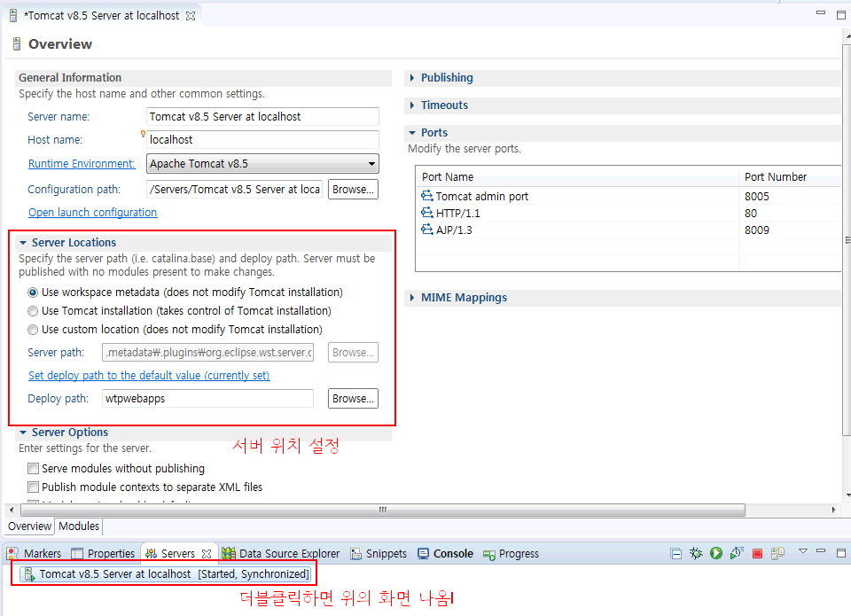Click the Deploy path field with wtpwebapps
The height and width of the screenshot is (616, 851).
tap(207, 398)
